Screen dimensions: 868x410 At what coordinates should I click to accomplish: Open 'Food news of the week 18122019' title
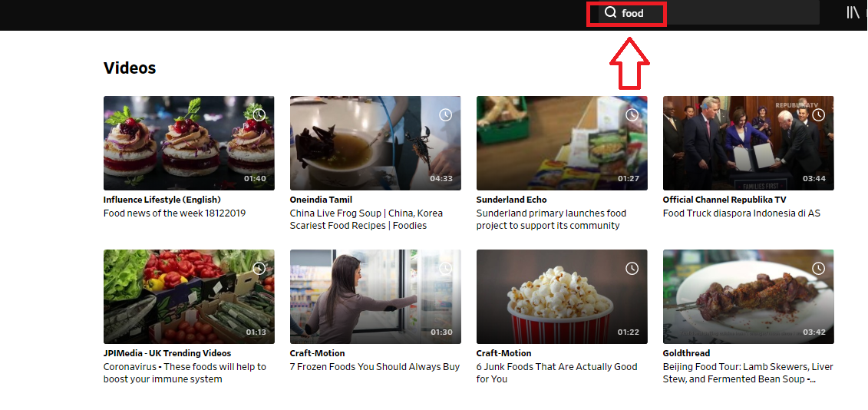(x=174, y=213)
